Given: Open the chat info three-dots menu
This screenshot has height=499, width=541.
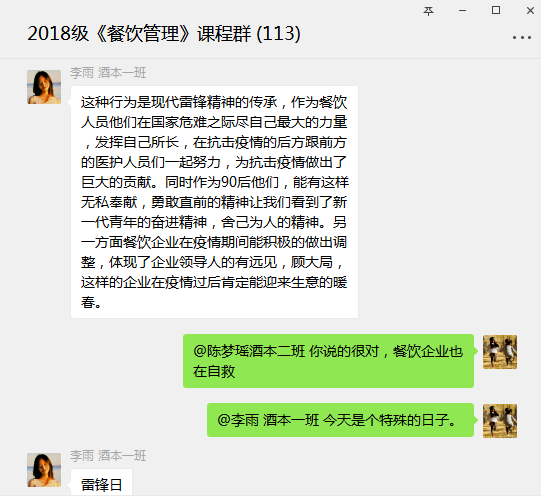Looking at the screenshot, I should click(x=522, y=37).
